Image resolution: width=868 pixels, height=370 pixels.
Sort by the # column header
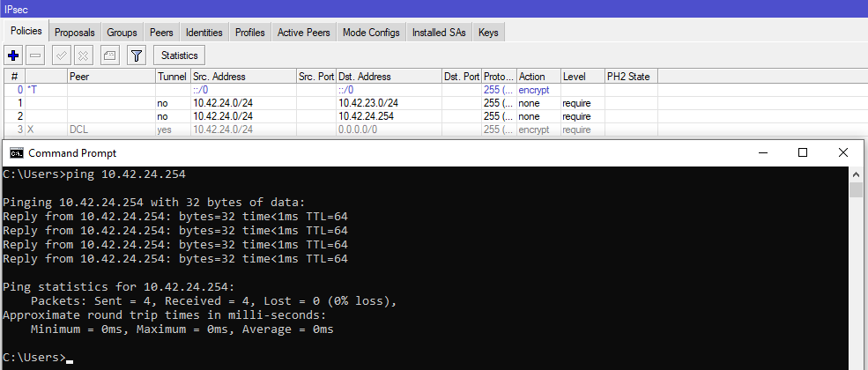14,77
